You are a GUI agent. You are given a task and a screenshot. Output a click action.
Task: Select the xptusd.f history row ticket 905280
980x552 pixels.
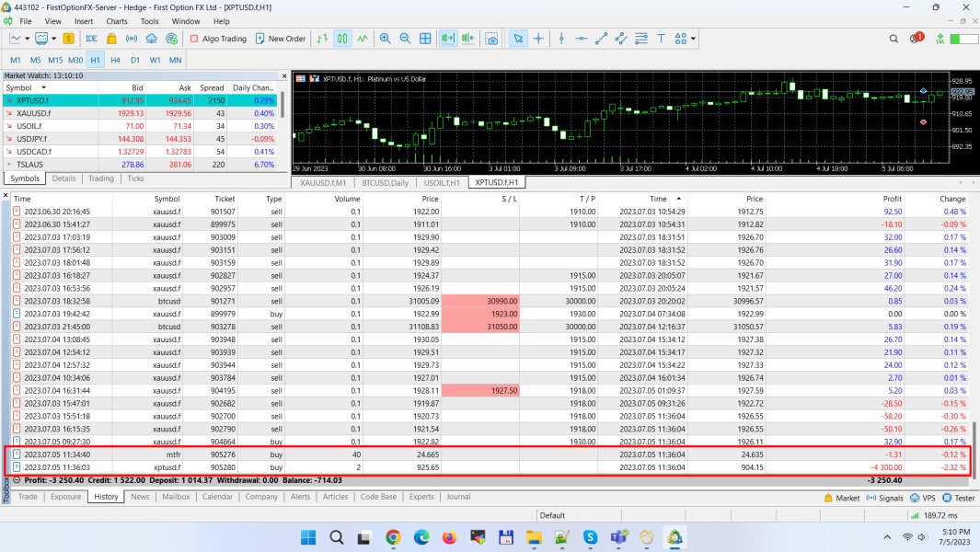[x=489, y=467]
